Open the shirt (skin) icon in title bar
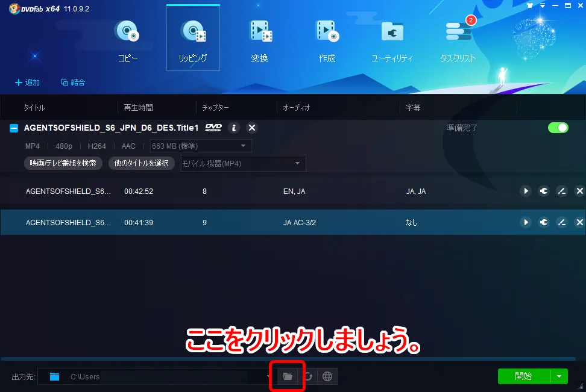This screenshot has height=392, width=586. coord(529,5)
